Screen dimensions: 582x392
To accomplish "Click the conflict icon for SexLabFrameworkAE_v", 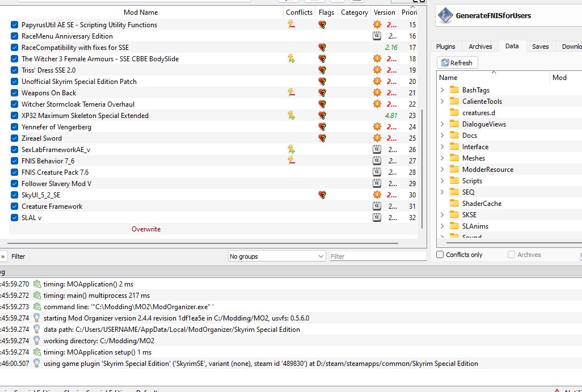I will click(292, 150).
